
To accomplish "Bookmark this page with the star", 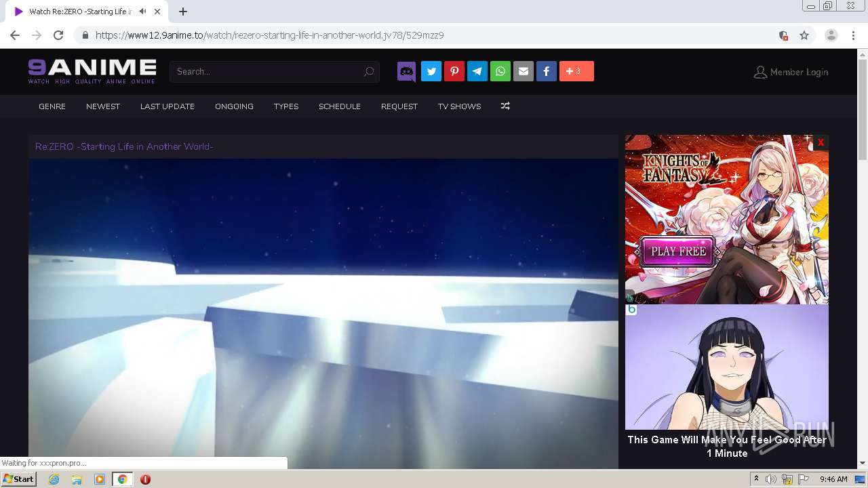I will (804, 35).
